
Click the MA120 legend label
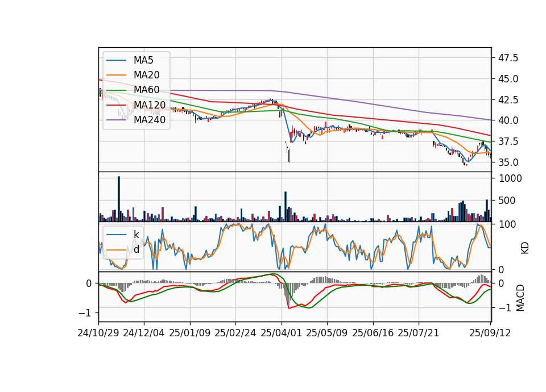coord(150,105)
